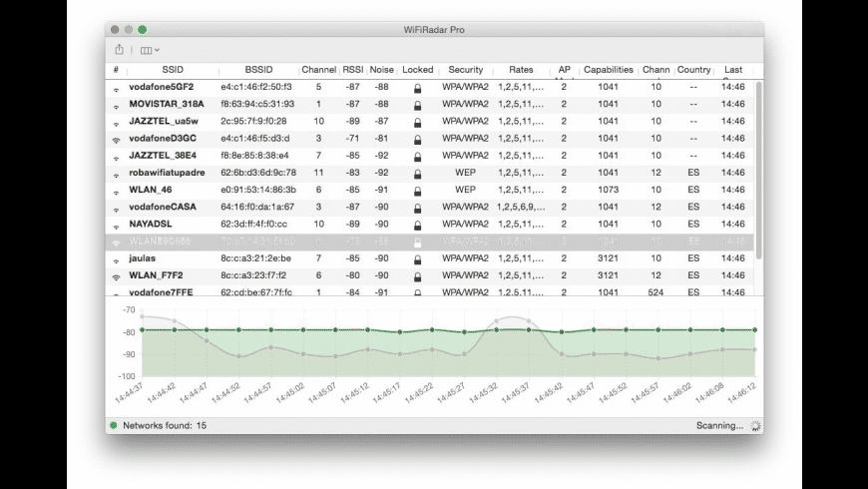Select the NAYADSL network name
868x489 pixels.
150,225
